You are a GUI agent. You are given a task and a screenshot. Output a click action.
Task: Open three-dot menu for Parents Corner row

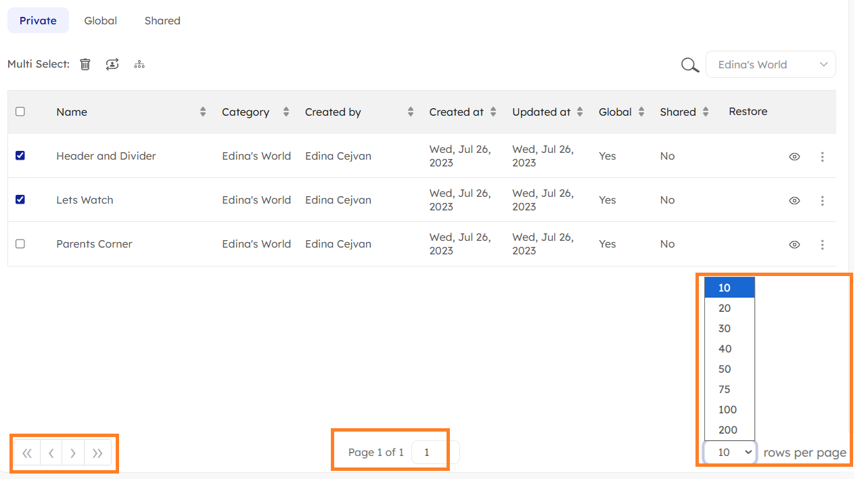[x=822, y=244]
